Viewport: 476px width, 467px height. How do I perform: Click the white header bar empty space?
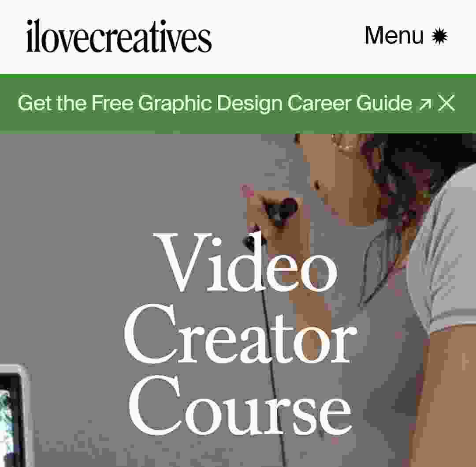[x=288, y=37]
